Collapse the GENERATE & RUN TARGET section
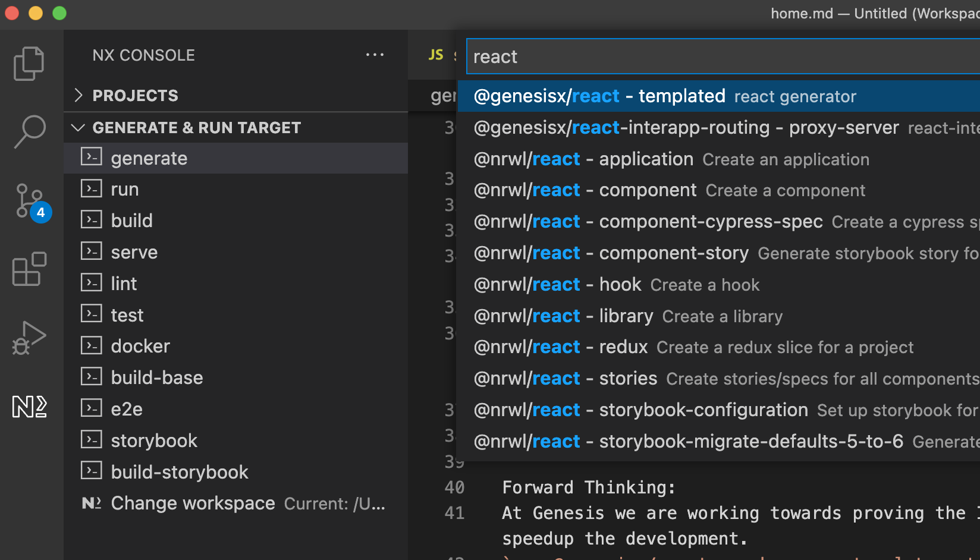This screenshot has width=980, height=560. 235,127
